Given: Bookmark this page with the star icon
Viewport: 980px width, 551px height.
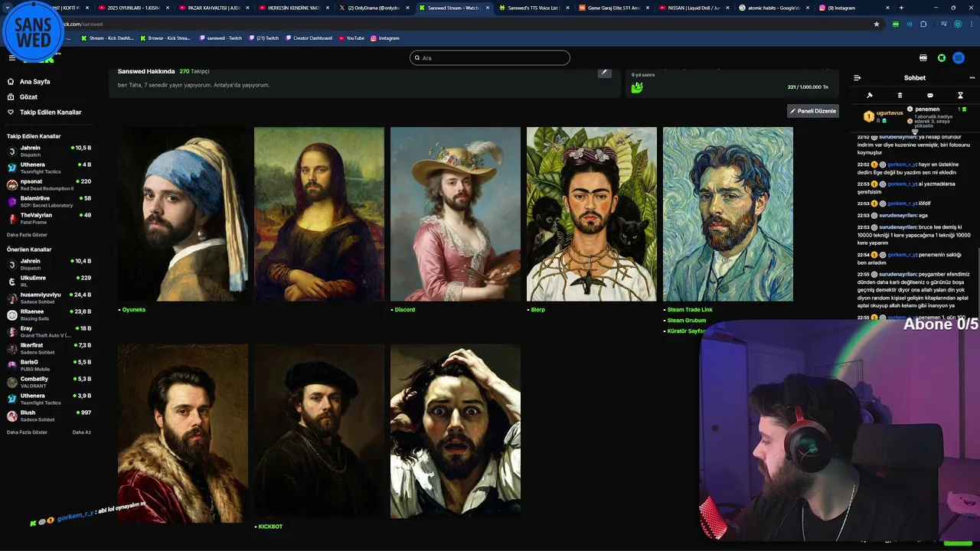Looking at the screenshot, I should pos(877,24).
